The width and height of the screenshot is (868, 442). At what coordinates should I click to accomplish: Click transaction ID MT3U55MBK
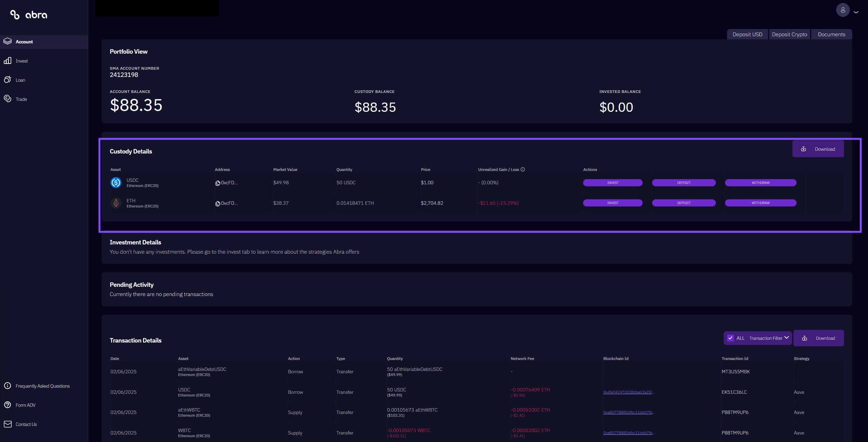(735, 372)
